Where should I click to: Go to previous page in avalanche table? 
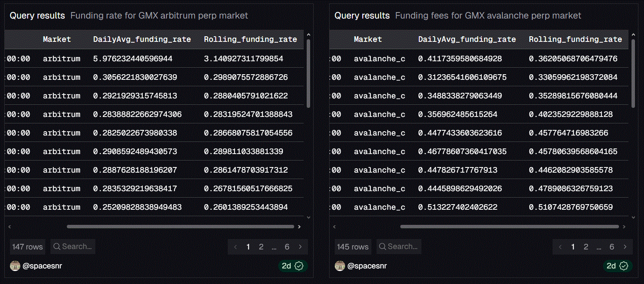point(560,247)
